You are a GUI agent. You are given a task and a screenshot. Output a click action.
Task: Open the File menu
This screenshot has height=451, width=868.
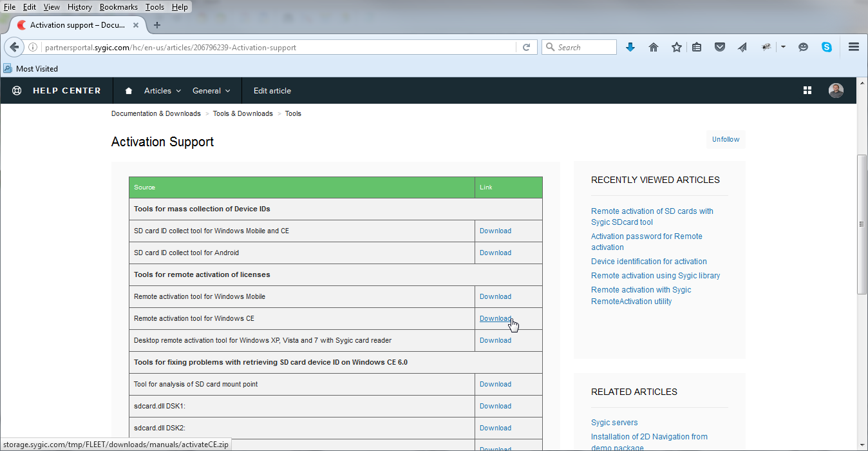[x=10, y=7]
